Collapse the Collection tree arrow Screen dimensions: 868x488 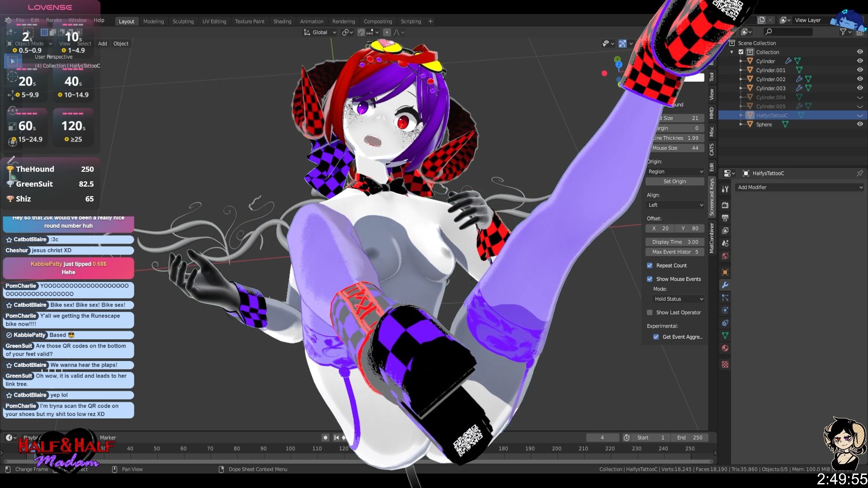(732, 52)
